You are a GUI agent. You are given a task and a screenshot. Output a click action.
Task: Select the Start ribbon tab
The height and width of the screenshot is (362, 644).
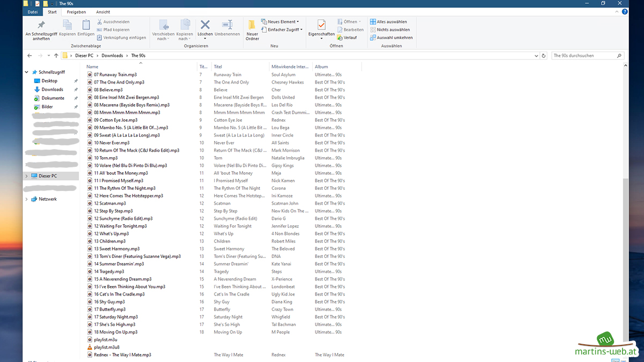[52, 12]
